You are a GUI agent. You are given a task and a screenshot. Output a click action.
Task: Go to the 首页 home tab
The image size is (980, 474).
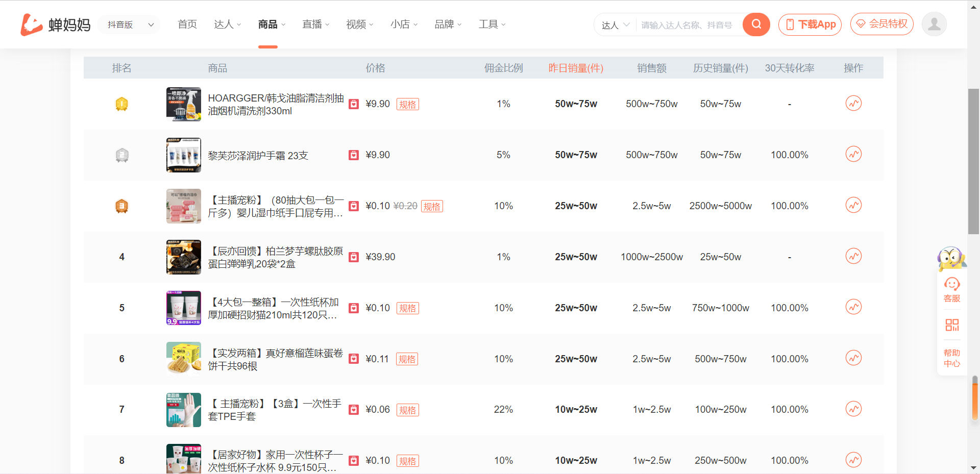pos(187,24)
